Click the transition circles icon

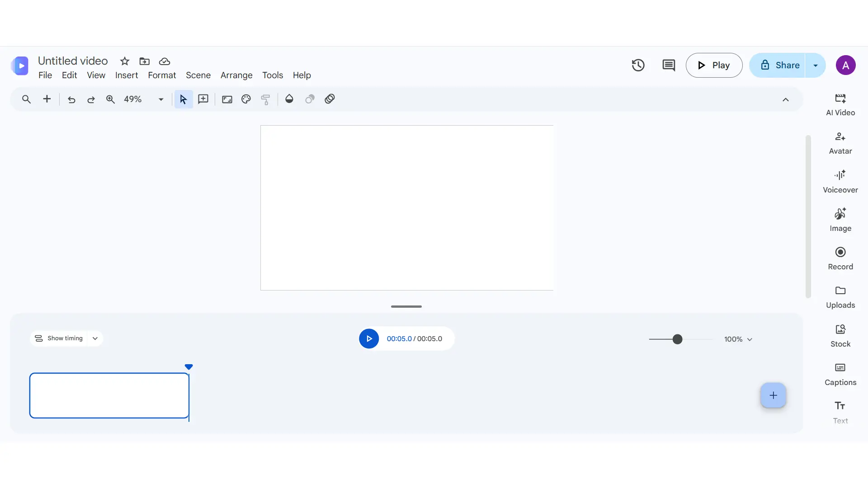point(330,99)
